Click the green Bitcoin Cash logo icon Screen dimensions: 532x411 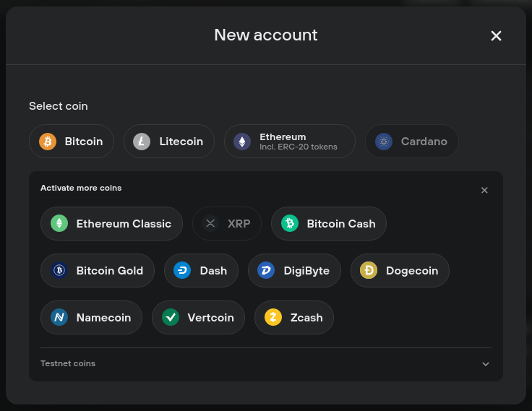pyautogui.click(x=290, y=223)
